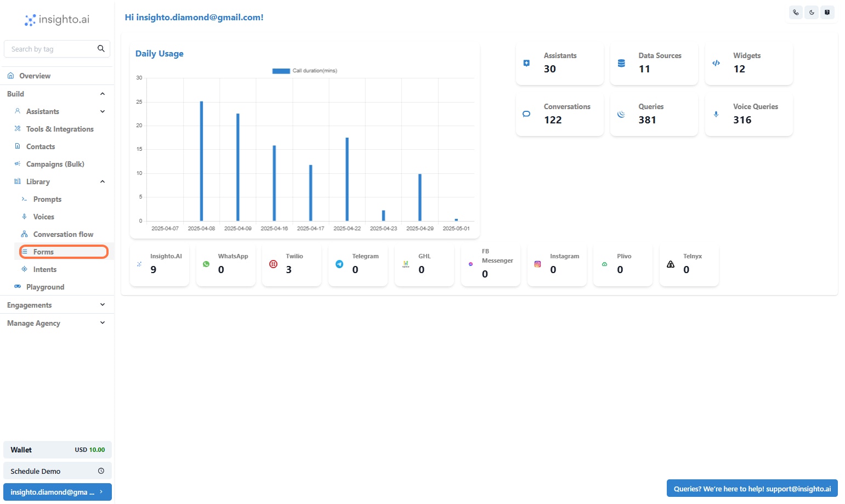Open the help question-mark icon
The height and width of the screenshot is (504, 845).
(x=827, y=12)
